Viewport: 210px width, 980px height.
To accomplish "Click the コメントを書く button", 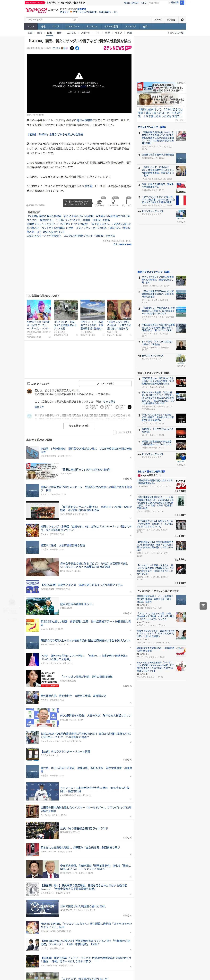I will (105, 384).
